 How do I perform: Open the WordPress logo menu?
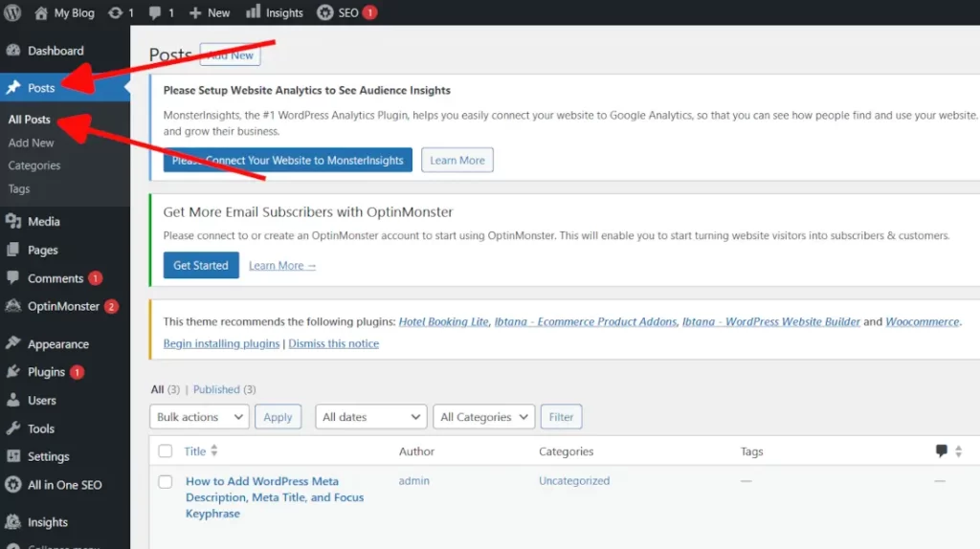tap(11, 12)
